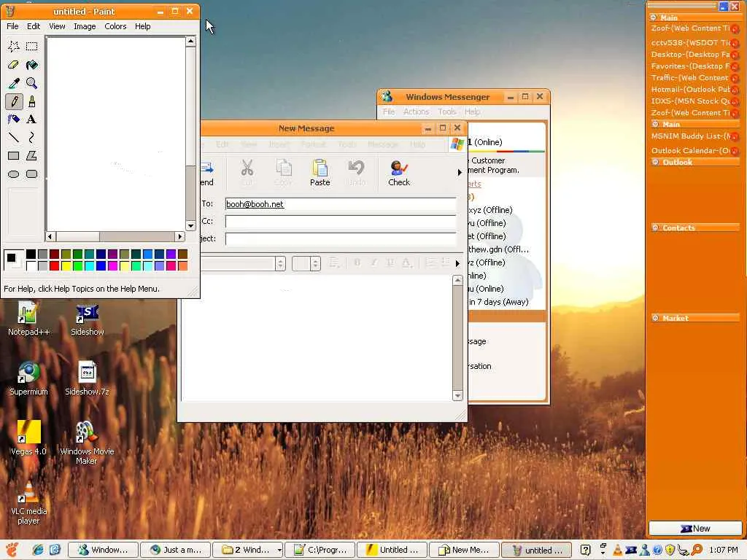Select the Ellipse tool in Paint

(14, 174)
